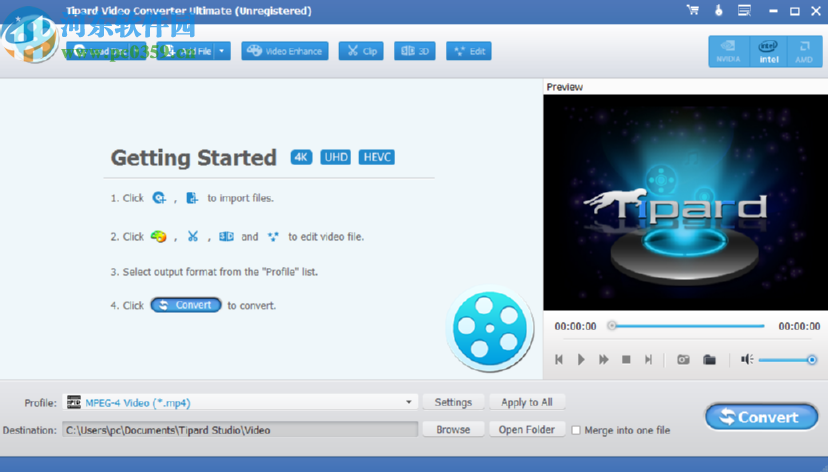This screenshot has height=472, width=828.
Task: Open the 3D settings tool
Action: 415,51
